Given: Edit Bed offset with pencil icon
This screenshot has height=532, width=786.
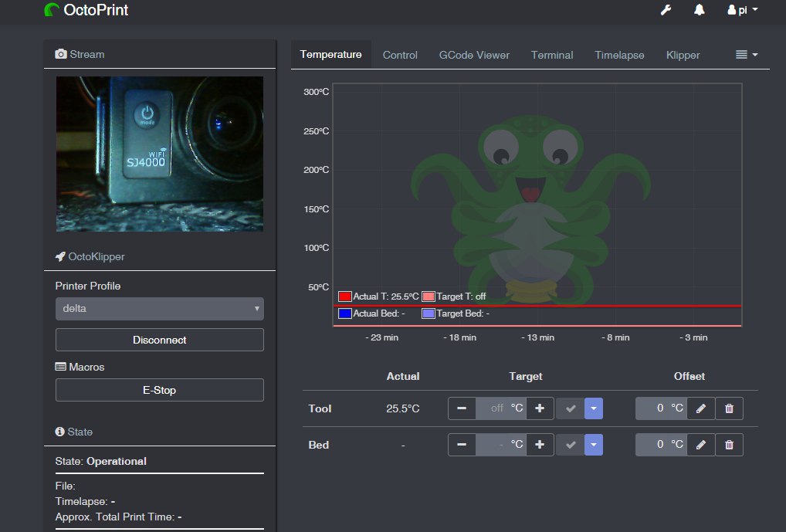Looking at the screenshot, I should pos(701,445).
